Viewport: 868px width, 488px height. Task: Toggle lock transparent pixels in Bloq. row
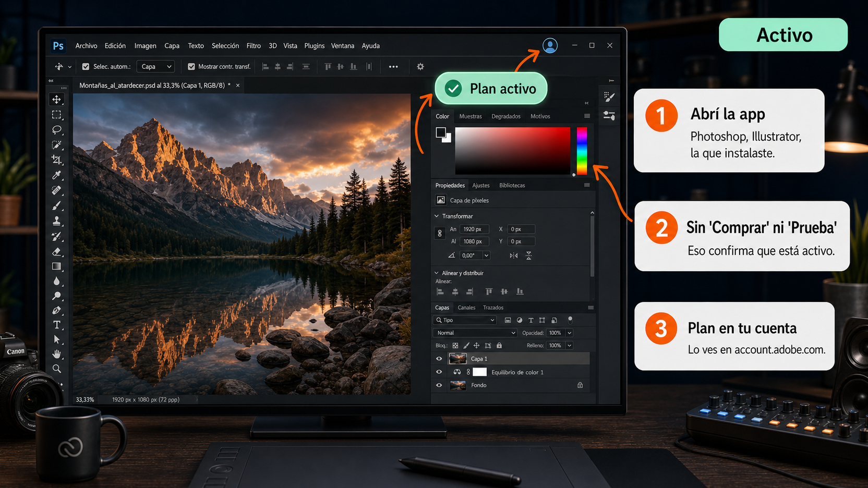point(455,346)
